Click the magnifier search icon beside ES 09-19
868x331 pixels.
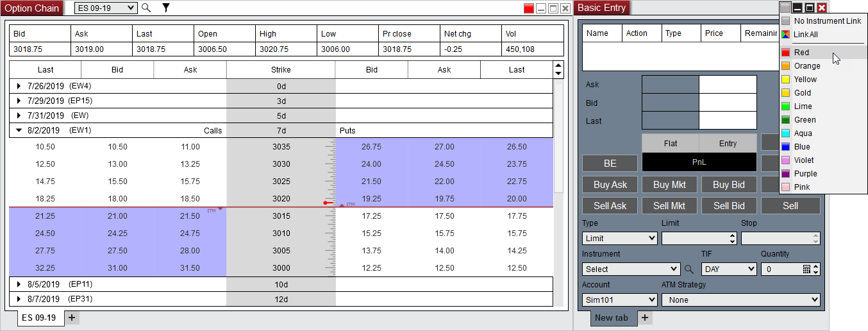point(146,8)
